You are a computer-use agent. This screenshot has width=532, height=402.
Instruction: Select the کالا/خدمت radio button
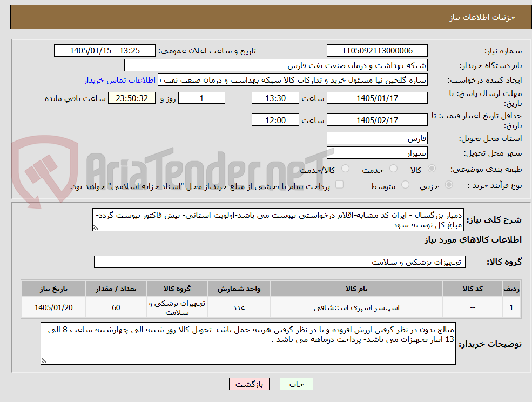point(345,169)
